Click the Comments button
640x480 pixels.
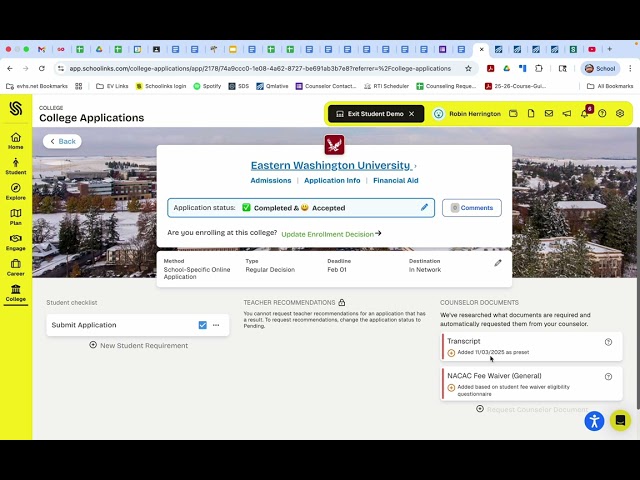472,208
